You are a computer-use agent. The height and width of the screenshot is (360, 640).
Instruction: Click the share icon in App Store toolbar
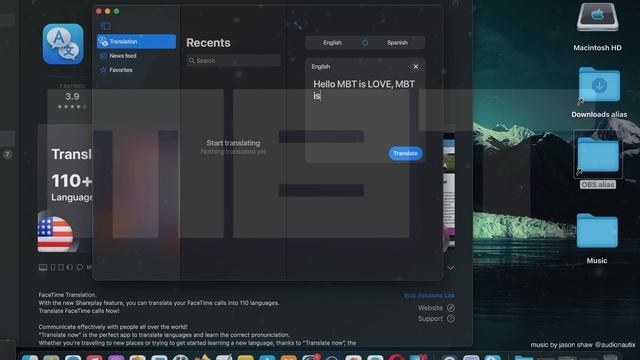[x=456, y=3]
